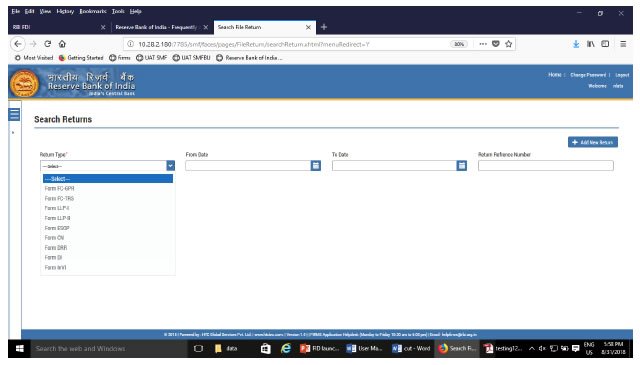Click the Change Password link
The width and height of the screenshot is (640, 365).
(588, 75)
